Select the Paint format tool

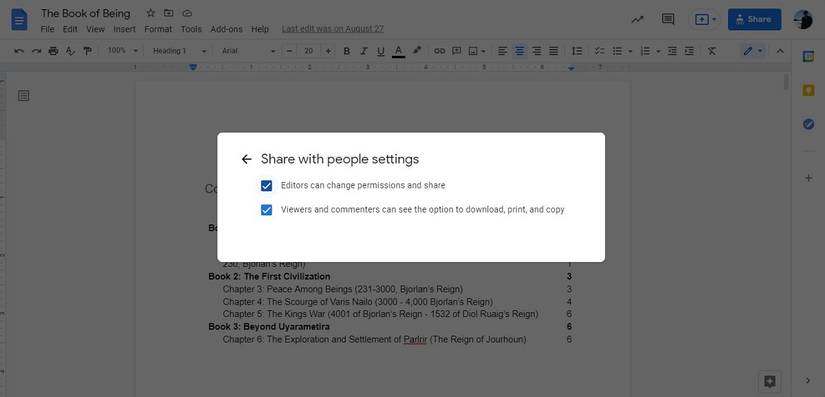tap(87, 51)
